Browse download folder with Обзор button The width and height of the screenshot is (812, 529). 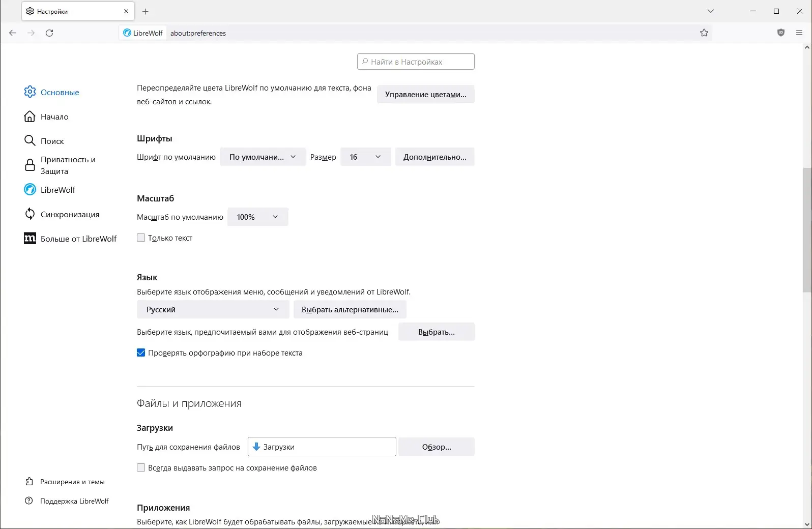[x=437, y=447]
